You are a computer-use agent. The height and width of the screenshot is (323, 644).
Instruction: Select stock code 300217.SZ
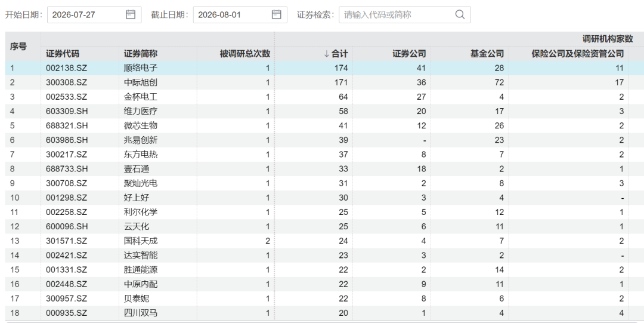coord(67,155)
